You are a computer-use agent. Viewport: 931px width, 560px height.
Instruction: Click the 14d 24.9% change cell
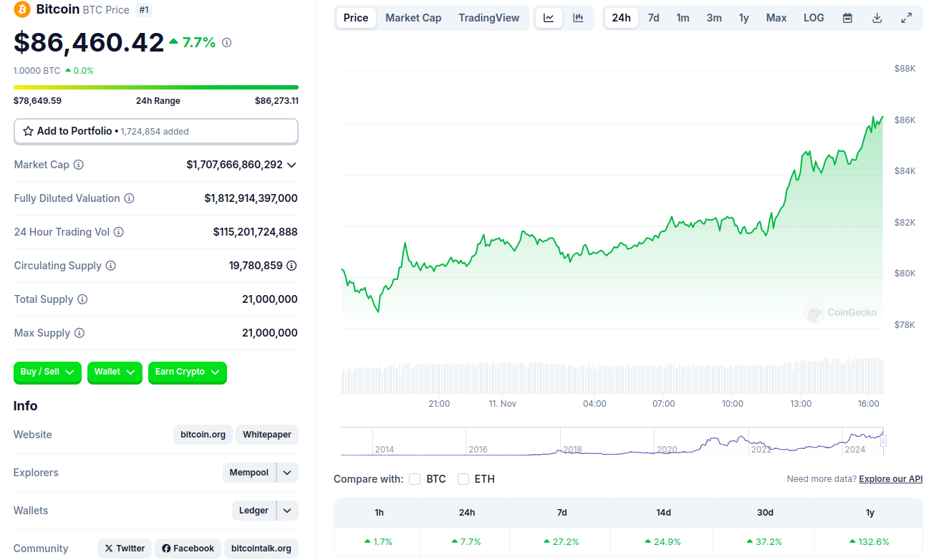(x=662, y=542)
